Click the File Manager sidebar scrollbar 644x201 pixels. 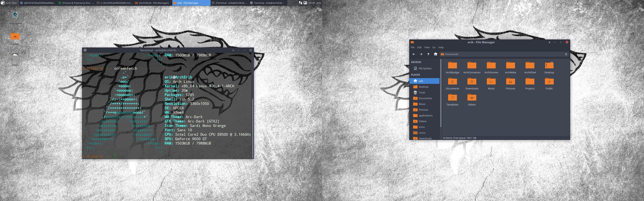[440, 93]
